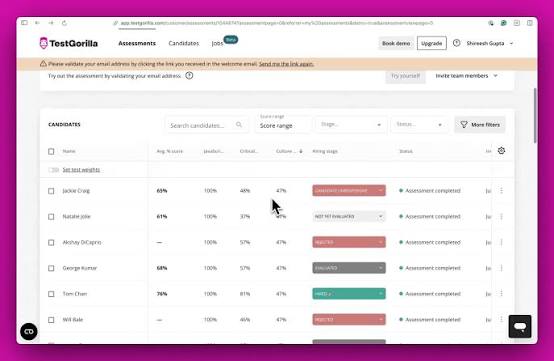Screen dimensions: 554x361
Task: Open candidate Tom Chen
Action: (x=75, y=294)
